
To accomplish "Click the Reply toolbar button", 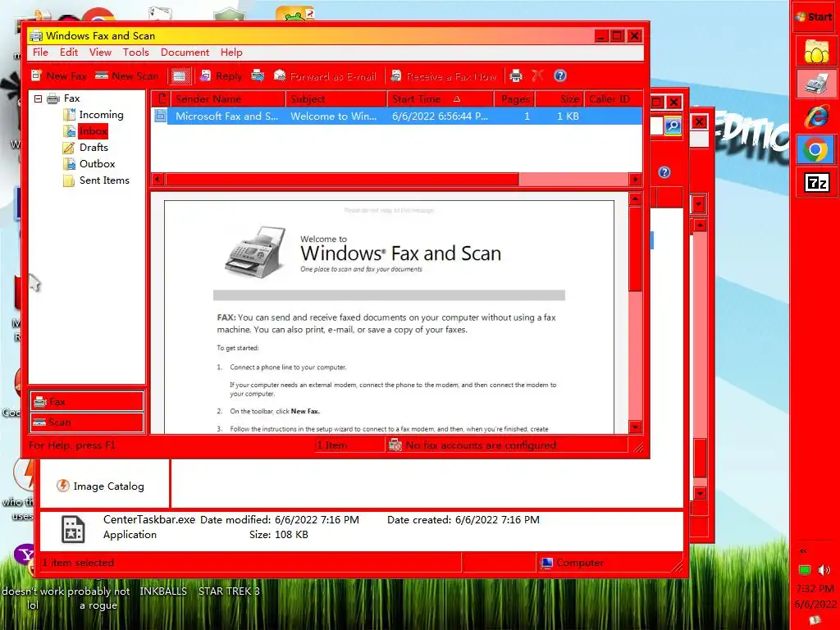I will pyautogui.click(x=221, y=76).
